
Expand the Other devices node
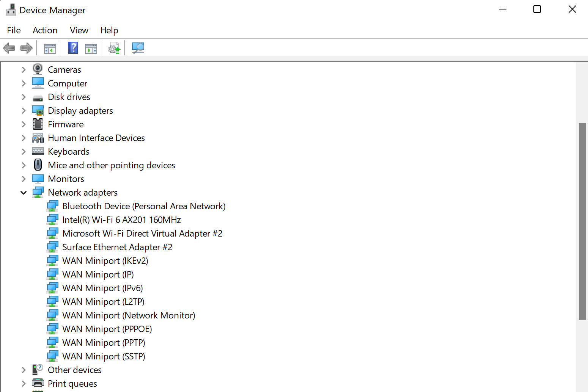pos(24,370)
